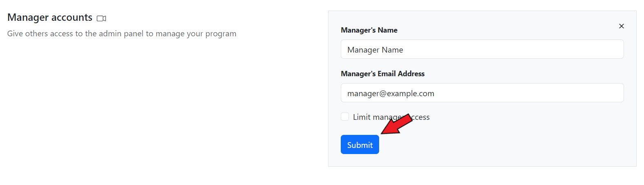Submit the new manager form
The image size is (644, 185).
(x=360, y=145)
